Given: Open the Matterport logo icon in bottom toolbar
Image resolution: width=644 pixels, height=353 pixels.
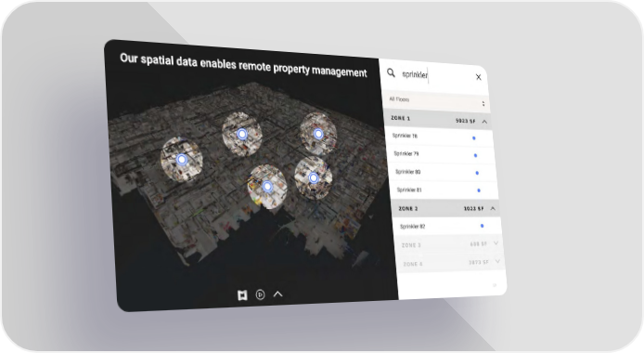Looking at the screenshot, I should coord(242,295).
